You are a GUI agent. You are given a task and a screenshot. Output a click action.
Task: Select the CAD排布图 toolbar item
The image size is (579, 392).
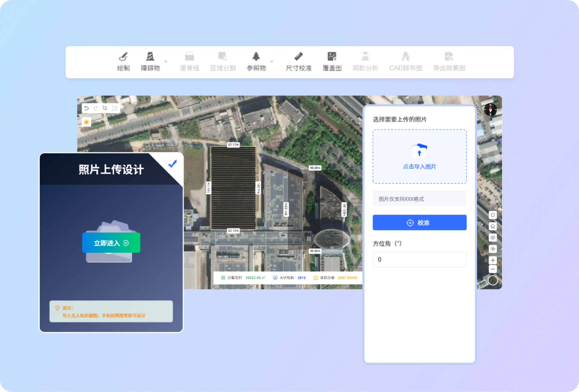[x=406, y=61]
